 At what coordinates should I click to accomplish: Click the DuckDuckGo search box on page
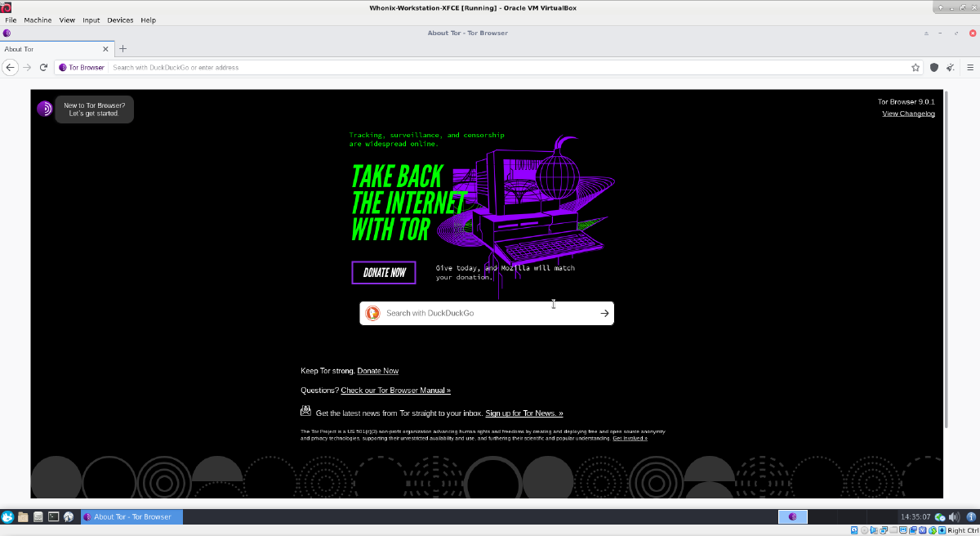coord(487,313)
